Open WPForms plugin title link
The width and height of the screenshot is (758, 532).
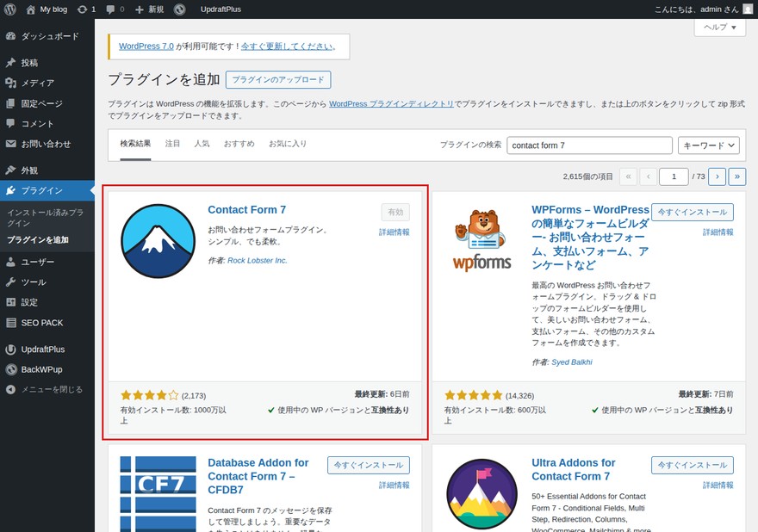pos(590,238)
